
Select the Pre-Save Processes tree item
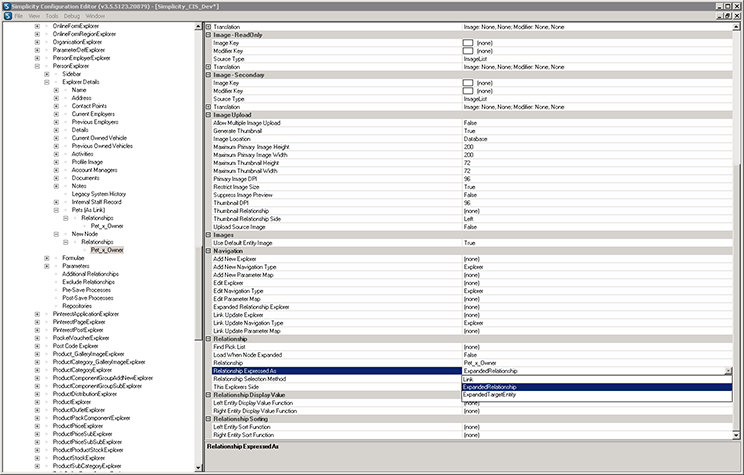pyautogui.click(x=86, y=290)
